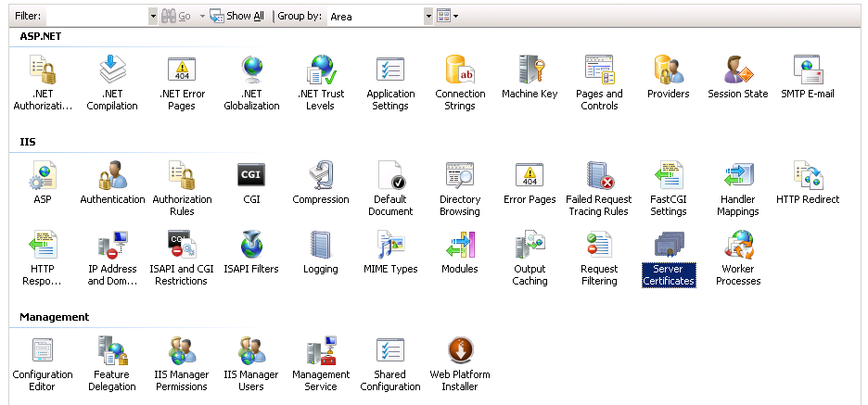The image size is (868, 405).
Task: Open .NET Authorization Rules feature
Action: [x=43, y=83]
